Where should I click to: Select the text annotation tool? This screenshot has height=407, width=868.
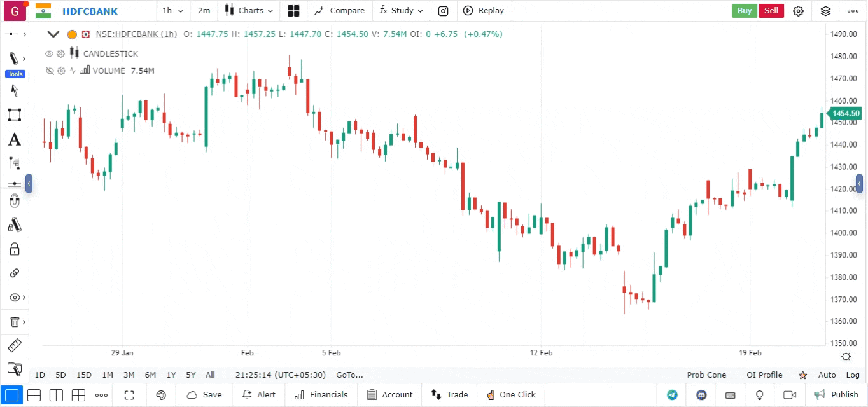pos(14,140)
